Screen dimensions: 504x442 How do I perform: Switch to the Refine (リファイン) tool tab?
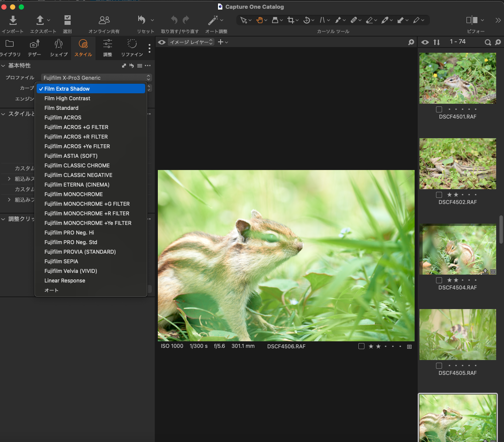132,48
